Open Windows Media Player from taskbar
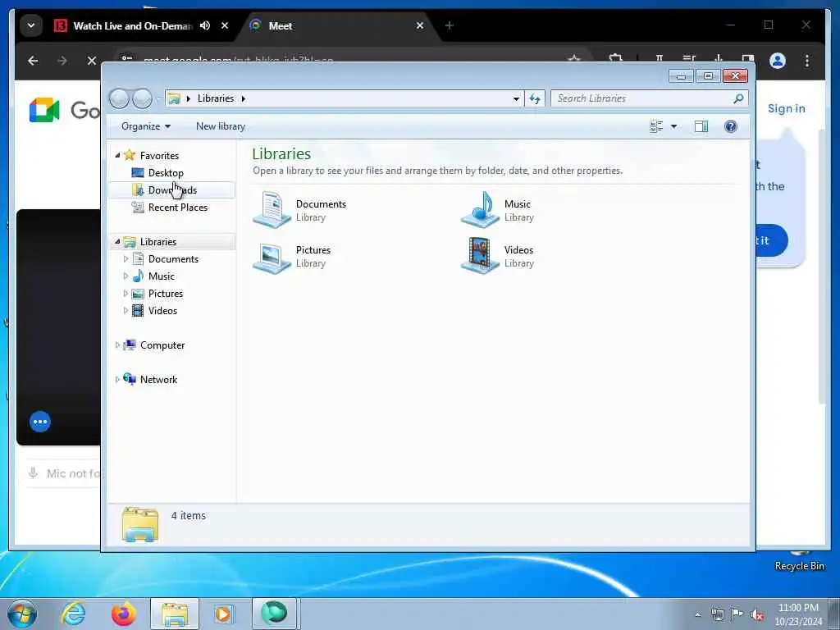This screenshot has height=630, width=840. [223, 614]
